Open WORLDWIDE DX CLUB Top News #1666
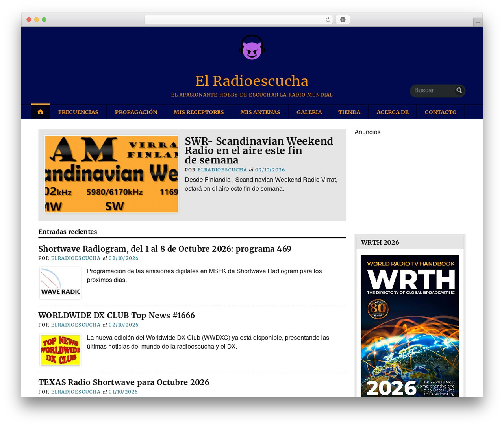 (x=117, y=316)
